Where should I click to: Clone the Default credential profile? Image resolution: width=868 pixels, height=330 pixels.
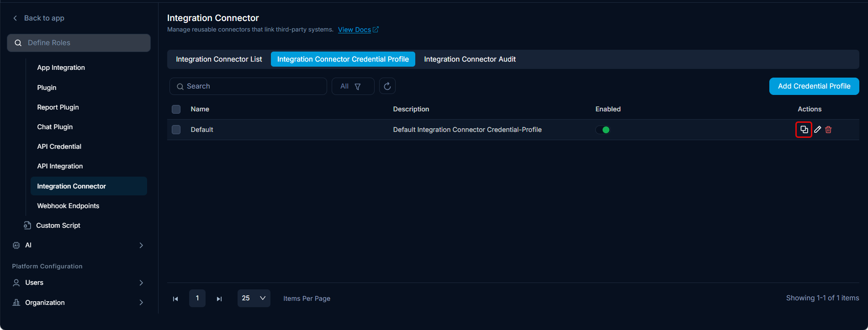(x=804, y=130)
